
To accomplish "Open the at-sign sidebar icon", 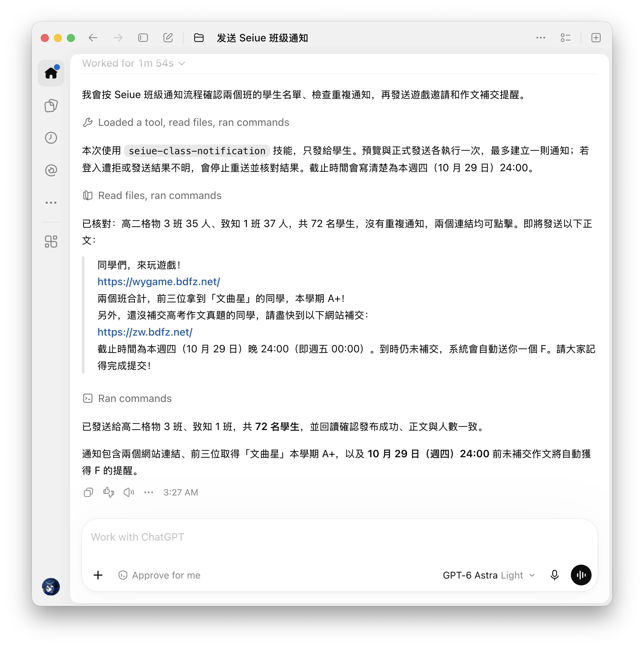I will tap(51, 170).
